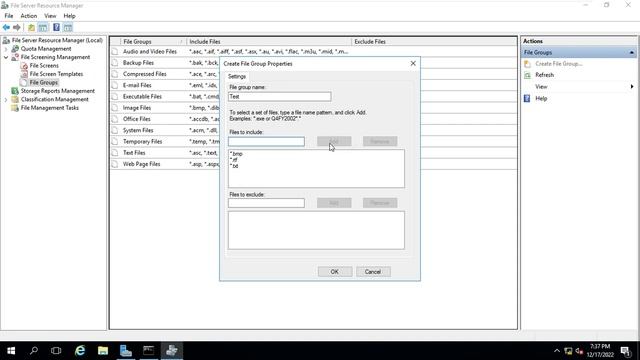Click the taskbar Search icon
The image size is (640, 360).
34,351
